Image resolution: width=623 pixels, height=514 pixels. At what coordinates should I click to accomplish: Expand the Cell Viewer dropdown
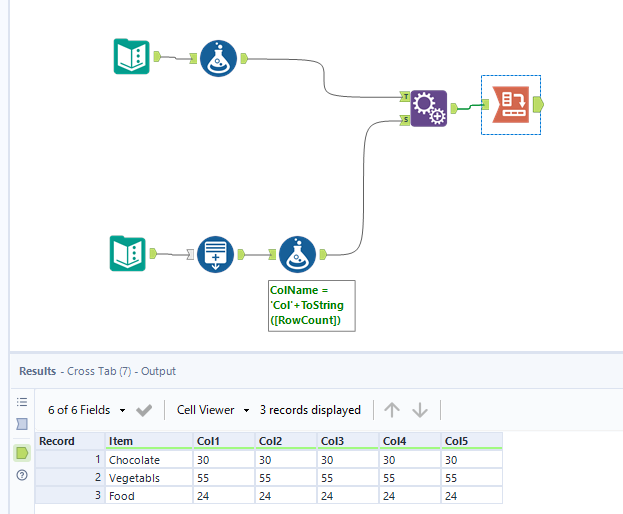point(213,410)
